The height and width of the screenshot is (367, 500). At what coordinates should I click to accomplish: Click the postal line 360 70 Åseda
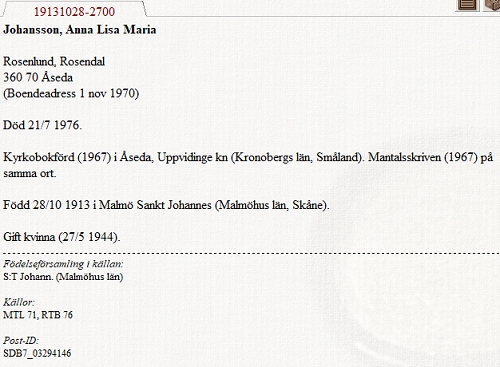[x=38, y=77]
